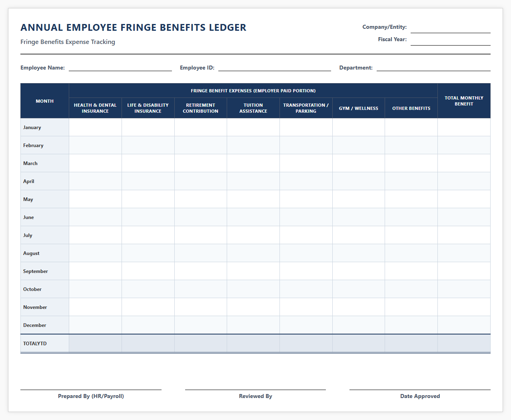Select the 'Tuition Assistance' column header
This screenshot has width=511, height=420.
(x=253, y=108)
